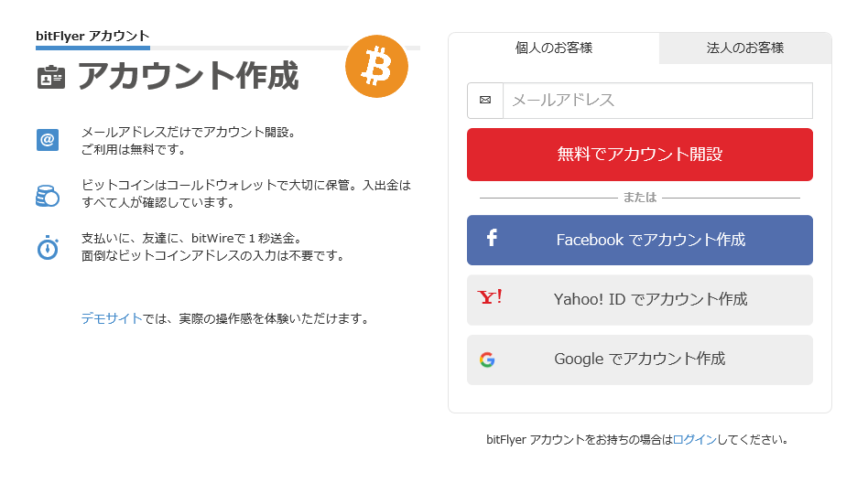Choose Facebook でアカウント作成 button text
868x483 pixels.
point(650,240)
